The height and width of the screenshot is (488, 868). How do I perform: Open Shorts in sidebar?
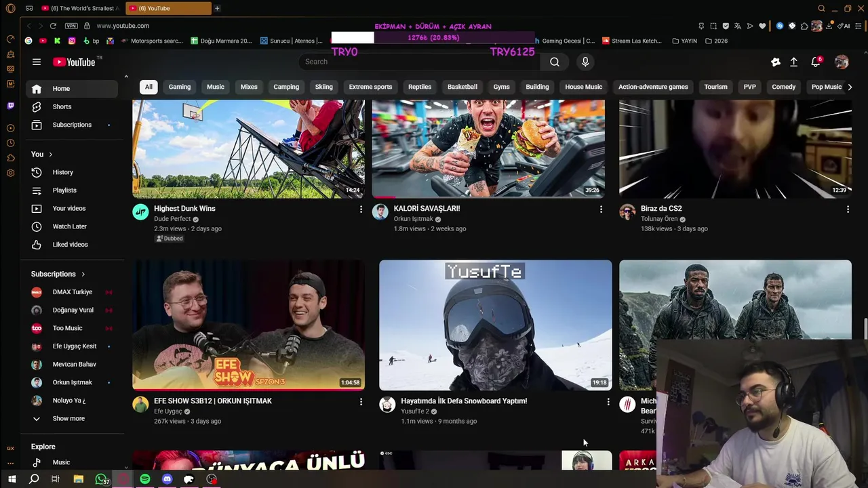(x=72, y=106)
